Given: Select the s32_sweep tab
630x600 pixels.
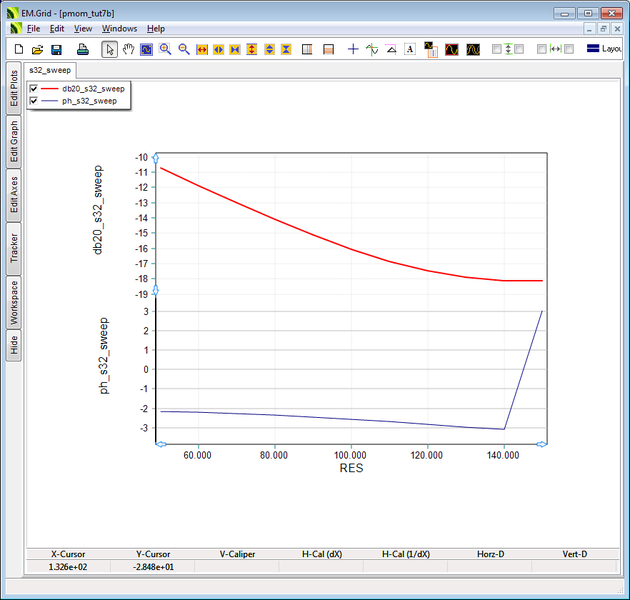Looking at the screenshot, I should point(48,72).
